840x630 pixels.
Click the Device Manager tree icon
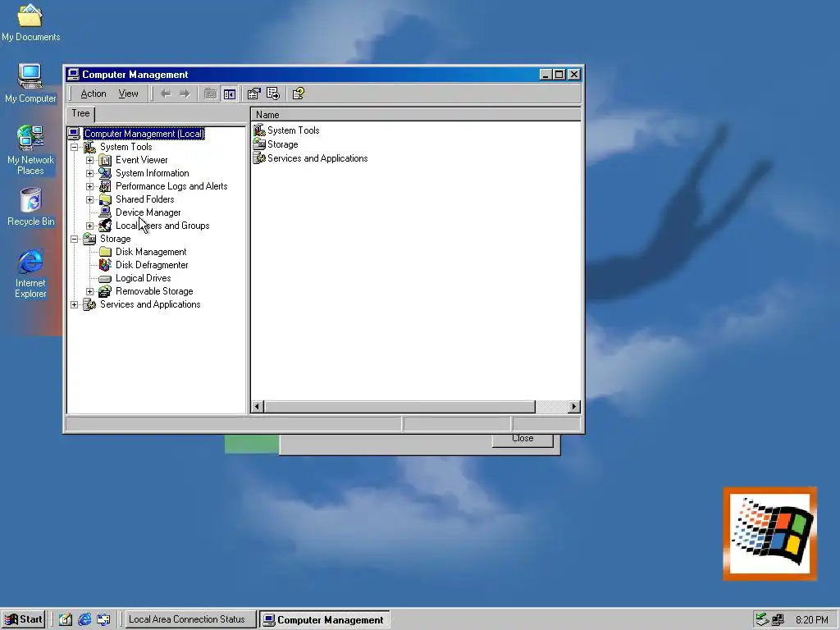point(106,212)
